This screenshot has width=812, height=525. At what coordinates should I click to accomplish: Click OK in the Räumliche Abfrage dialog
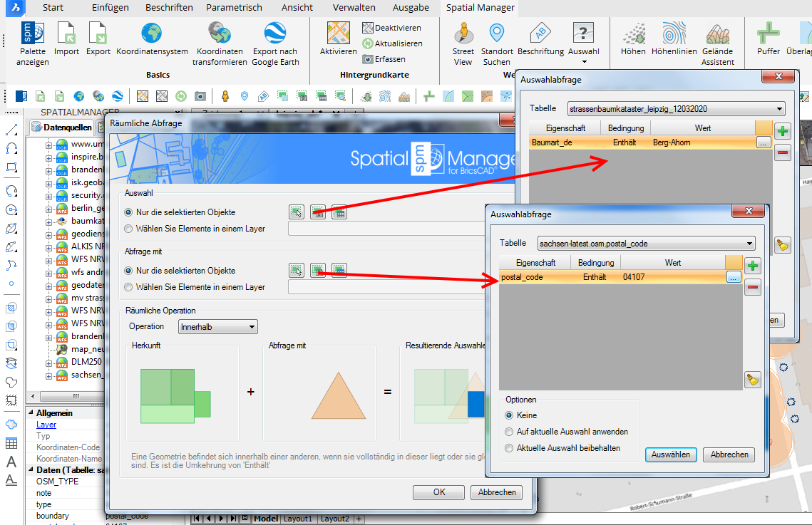pos(437,492)
